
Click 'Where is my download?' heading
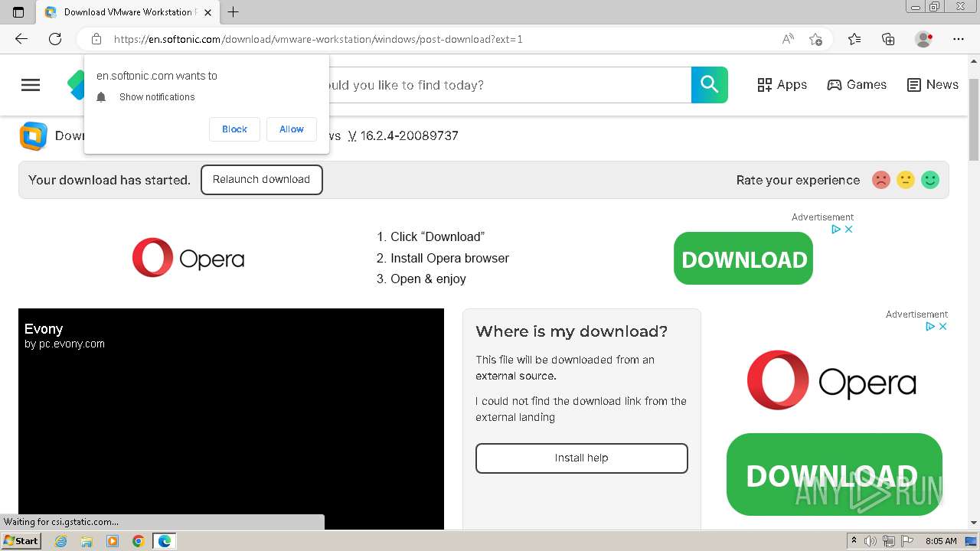(x=571, y=331)
